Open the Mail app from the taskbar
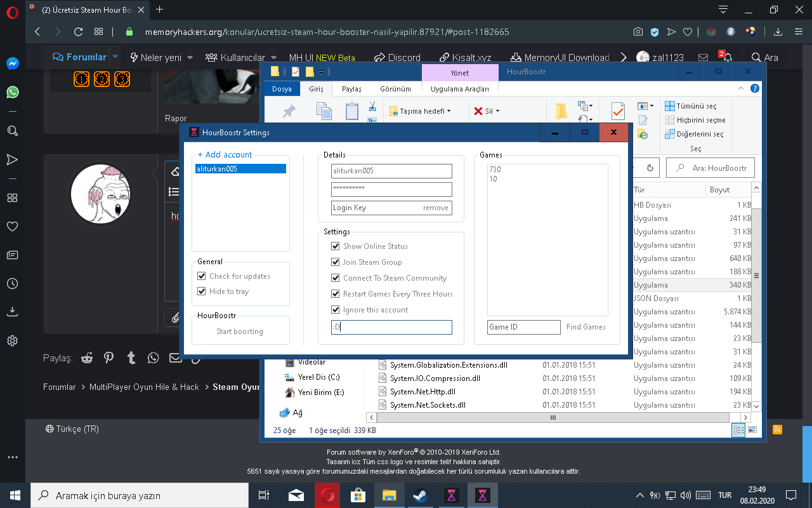This screenshot has width=812, height=508. pos(296,495)
